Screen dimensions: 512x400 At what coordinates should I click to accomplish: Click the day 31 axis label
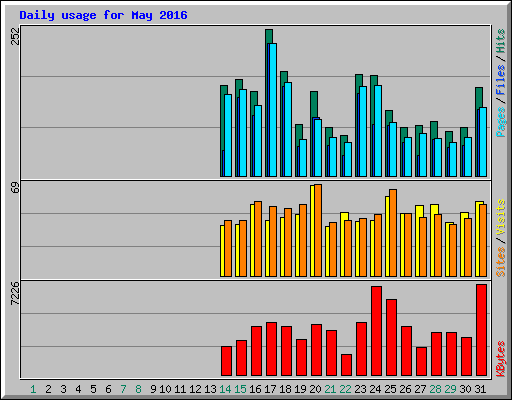480,389
